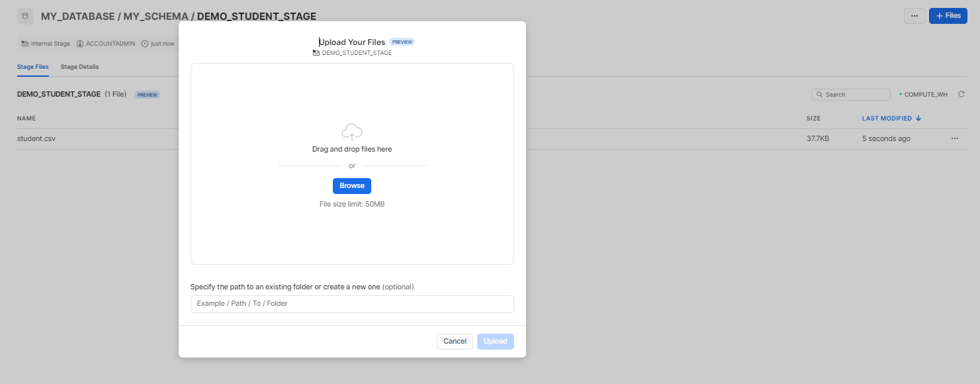This screenshot has height=384, width=980.
Task: Open the stage options ellipsis menu
Action: click(914, 15)
